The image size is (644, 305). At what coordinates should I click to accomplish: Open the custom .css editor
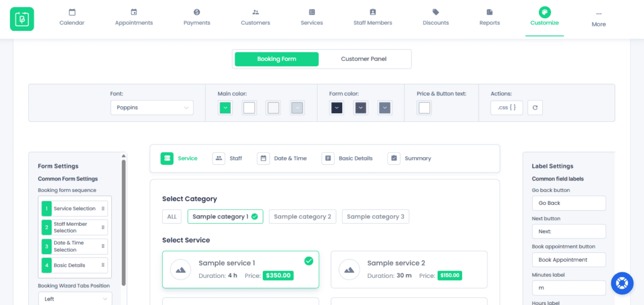click(x=507, y=108)
